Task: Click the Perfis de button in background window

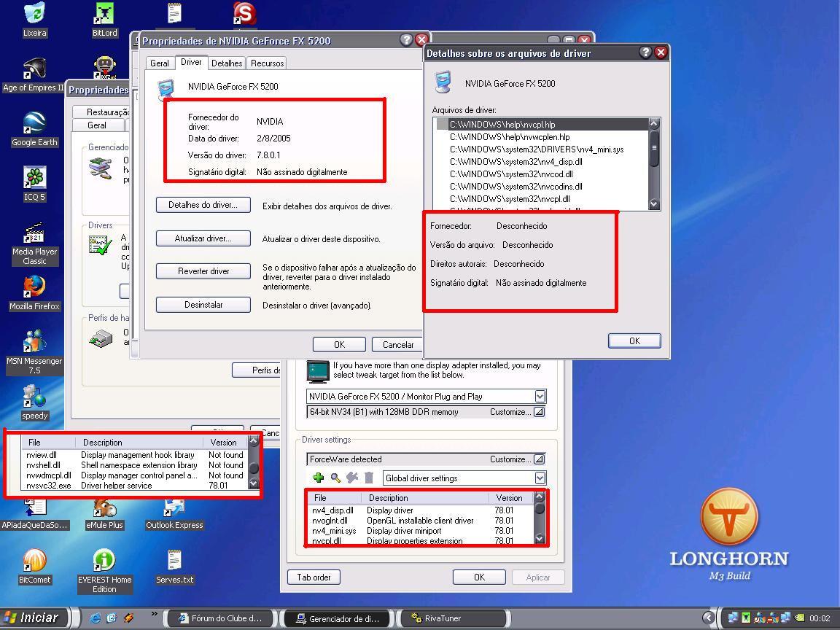Action: tap(257, 370)
